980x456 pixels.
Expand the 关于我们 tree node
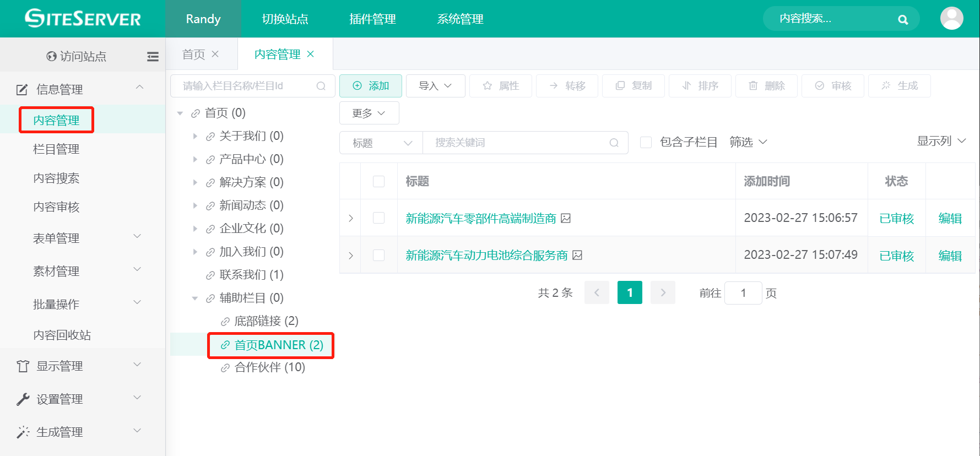(x=194, y=136)
